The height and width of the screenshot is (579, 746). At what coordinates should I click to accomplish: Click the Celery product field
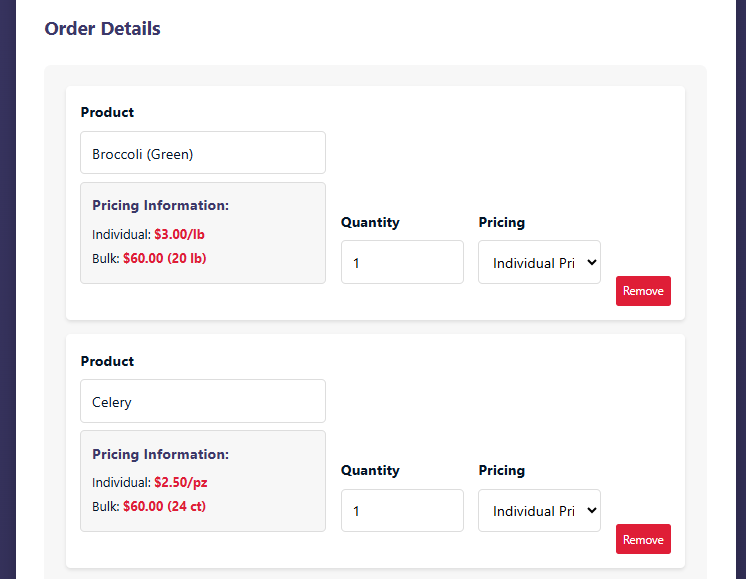coord(203,401)
